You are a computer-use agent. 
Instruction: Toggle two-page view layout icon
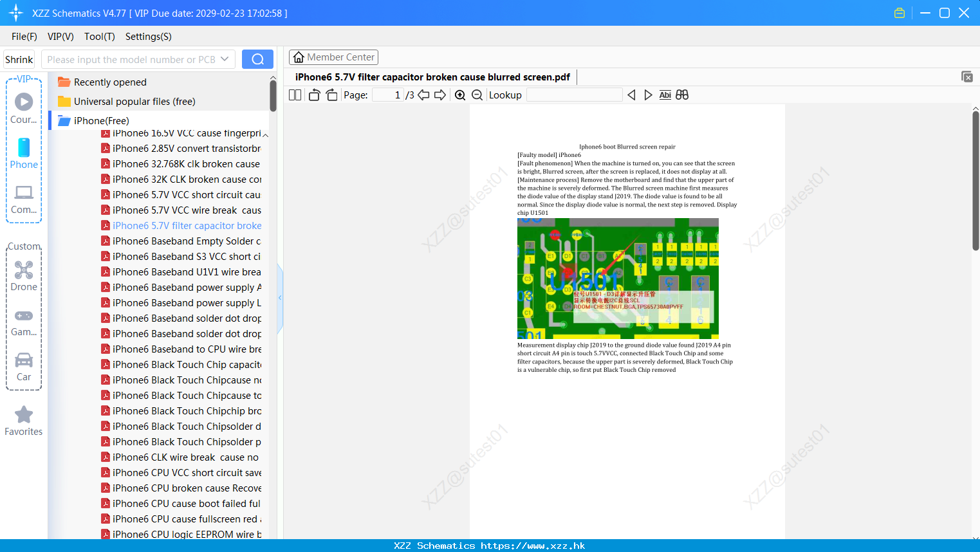click(295, 95)
